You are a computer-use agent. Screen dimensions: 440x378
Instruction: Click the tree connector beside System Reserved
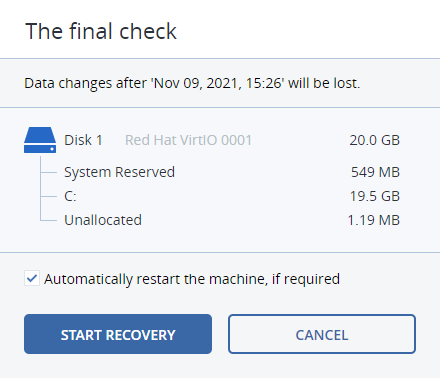tap(49, 172)
